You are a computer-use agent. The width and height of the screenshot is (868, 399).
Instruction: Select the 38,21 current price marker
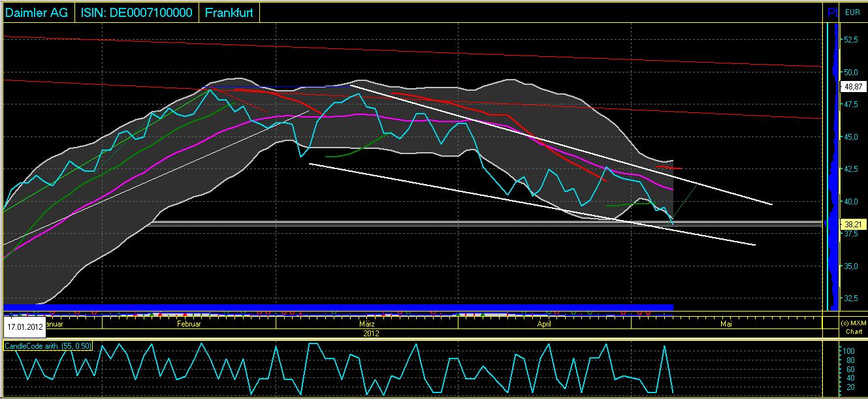point(853,223)
